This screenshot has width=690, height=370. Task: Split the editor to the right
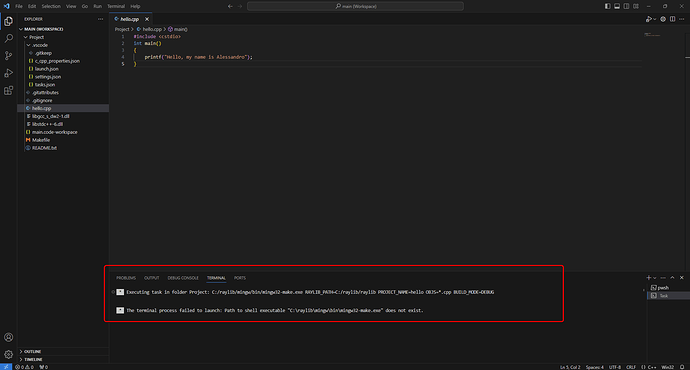pyautogui.click(x=672, y=19)
